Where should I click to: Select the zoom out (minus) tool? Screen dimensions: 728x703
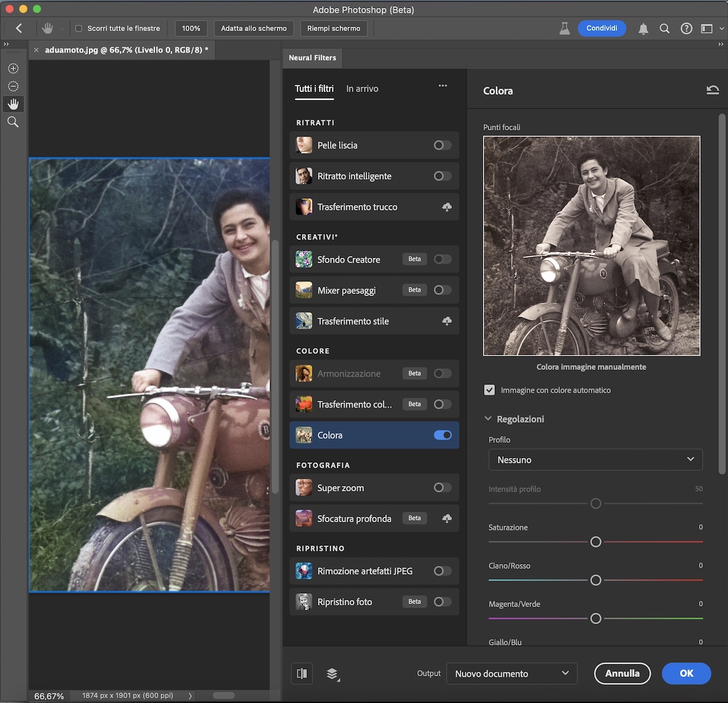click(x=13, y=86)
